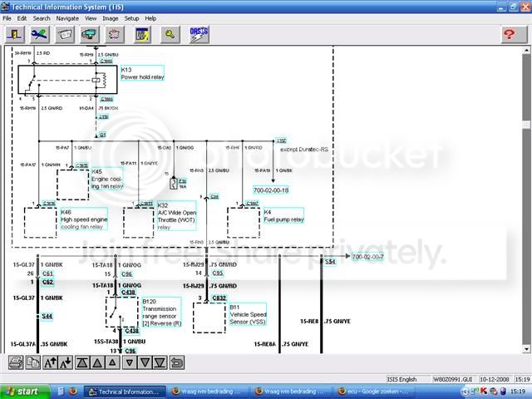Open the Setup menu

tap(131, 18)
